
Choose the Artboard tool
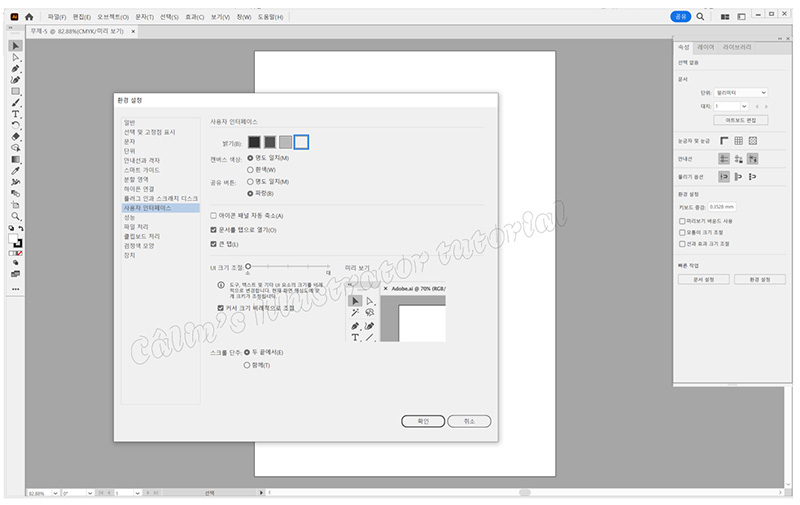tap(15, 205)
